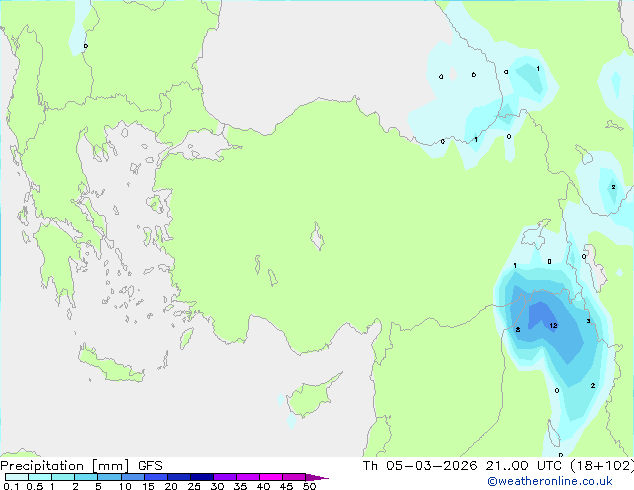This screenshot has width=634, height=490.
Task: Click the date "Th 05-03-2026" text
Action: (x=420, y=466)
